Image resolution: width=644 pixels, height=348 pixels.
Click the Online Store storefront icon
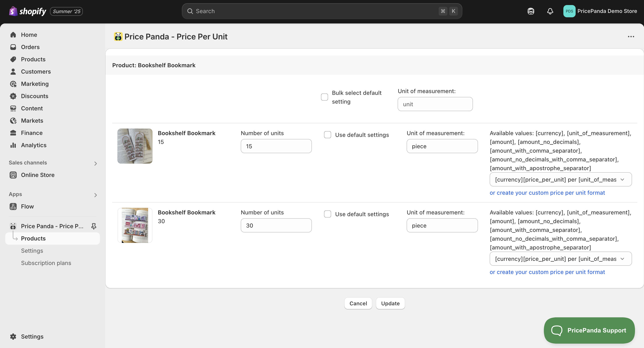point(13,175)
